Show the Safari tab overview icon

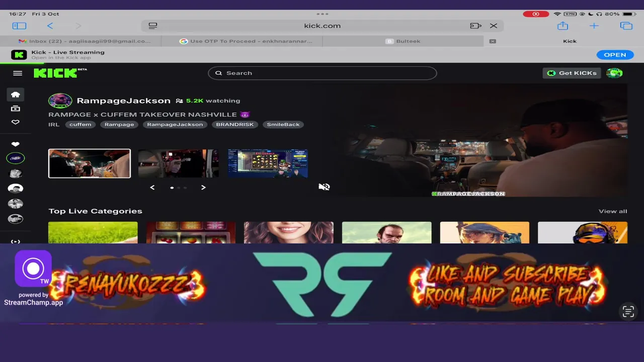(626, 26)
